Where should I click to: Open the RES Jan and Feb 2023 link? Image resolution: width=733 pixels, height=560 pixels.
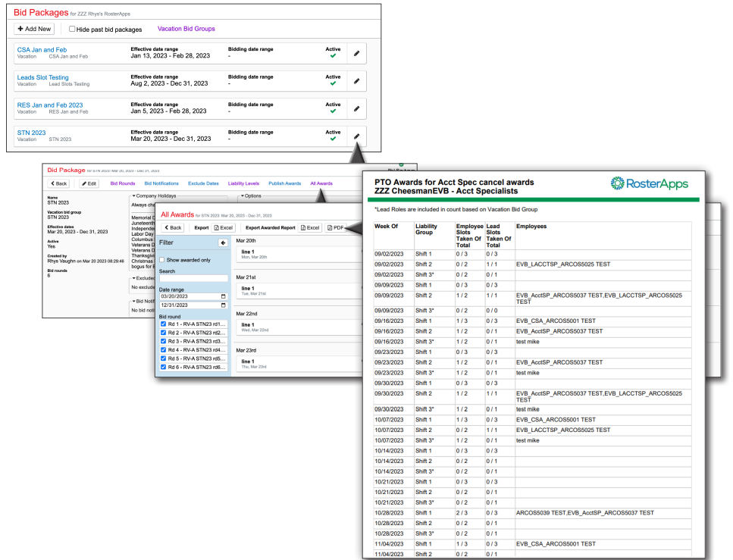tap(50, 105)
